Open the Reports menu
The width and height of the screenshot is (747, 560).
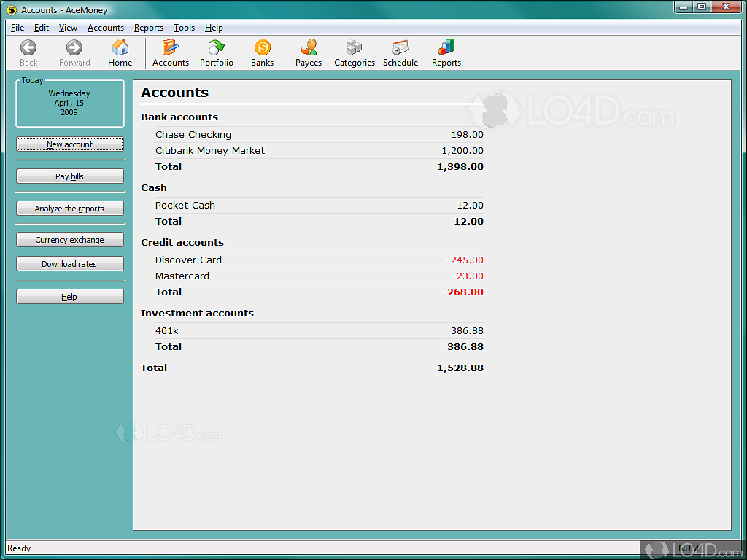(149, 28)
